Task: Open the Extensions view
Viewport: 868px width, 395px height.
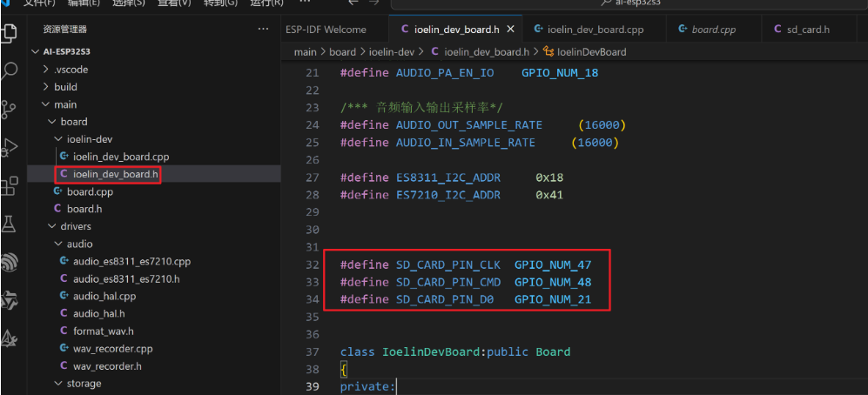Action: (10, 185)
